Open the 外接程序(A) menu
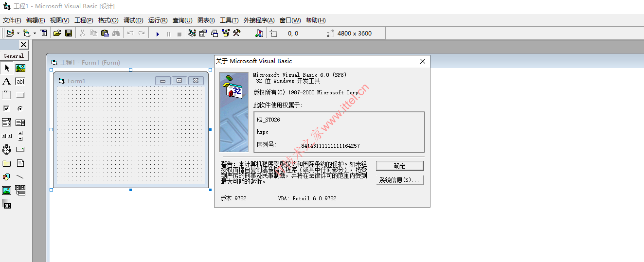Screen dimensions: 644x262 click(259, 20)
